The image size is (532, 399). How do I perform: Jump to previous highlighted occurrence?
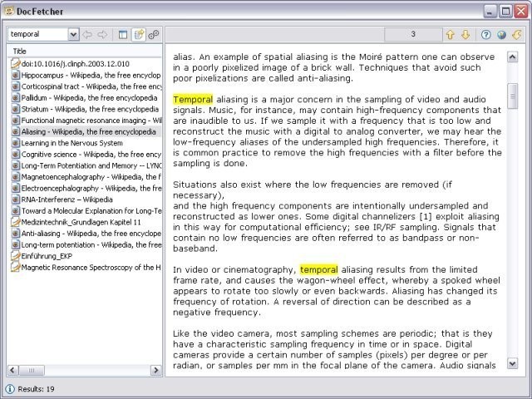tap(451, 35)
